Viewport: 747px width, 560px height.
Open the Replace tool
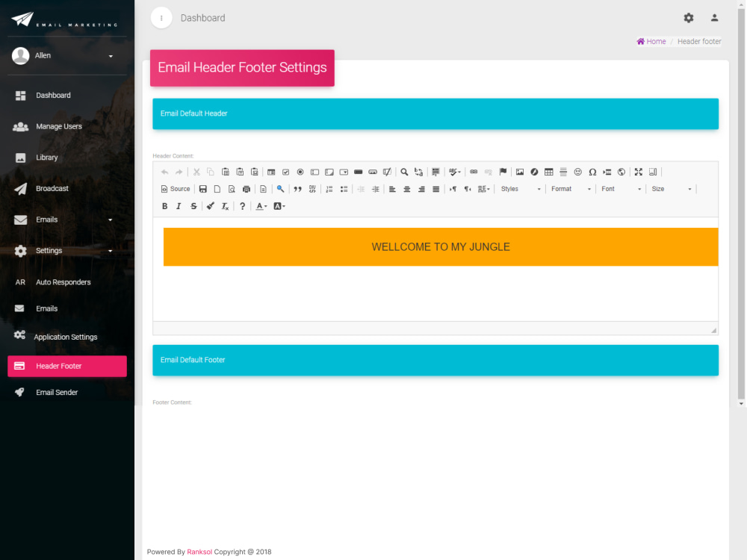click(x=419, y=172)
